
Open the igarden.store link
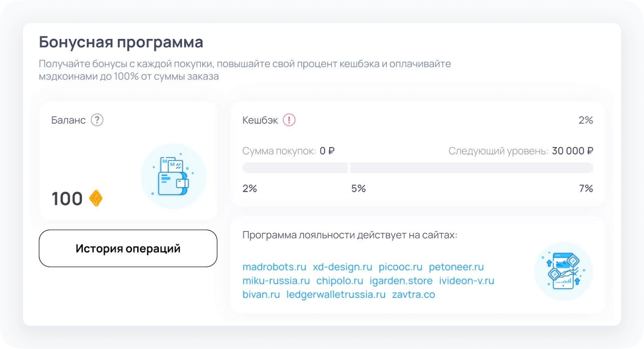(401, 281)
